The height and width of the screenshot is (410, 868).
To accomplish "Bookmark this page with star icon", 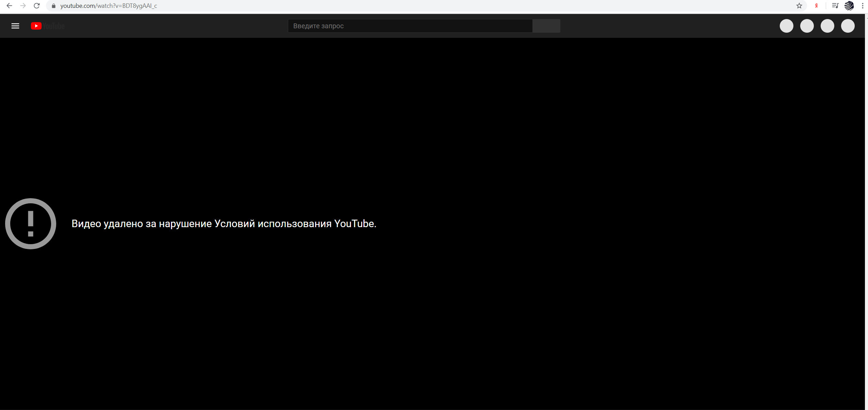I will tap(799, 6).
